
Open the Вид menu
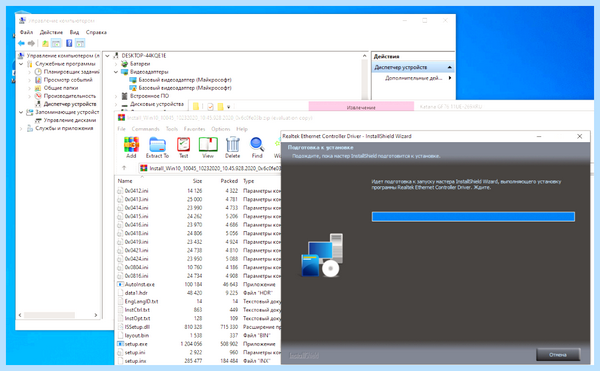pos(74,32)
